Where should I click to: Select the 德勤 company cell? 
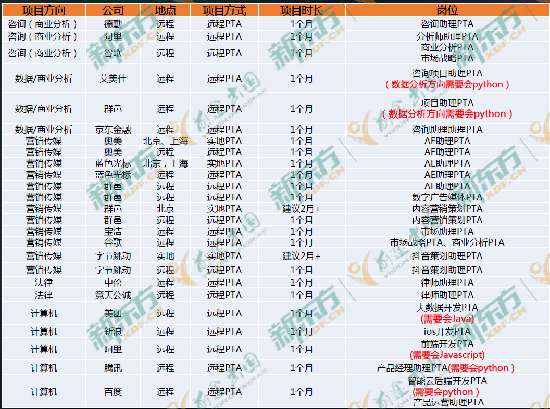113,24
